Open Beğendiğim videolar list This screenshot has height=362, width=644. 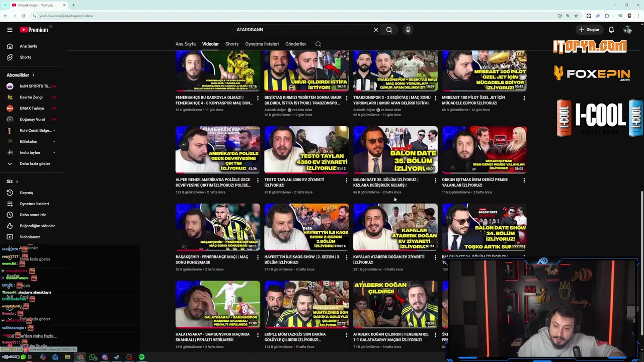[32, 226]
